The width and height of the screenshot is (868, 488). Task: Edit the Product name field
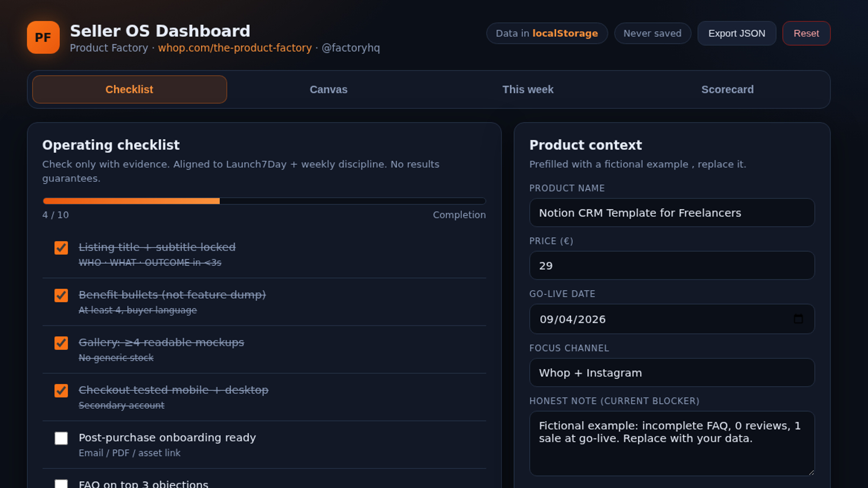coord(672,213)
